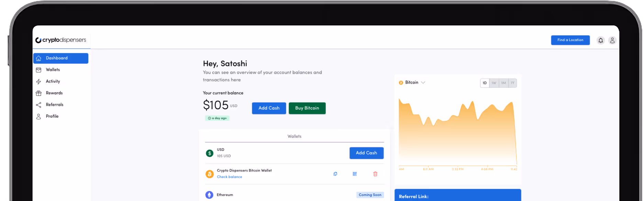Open the notifications bell icon
The height and width of the screenshot is (201, 644).
(x=600, y=40)
